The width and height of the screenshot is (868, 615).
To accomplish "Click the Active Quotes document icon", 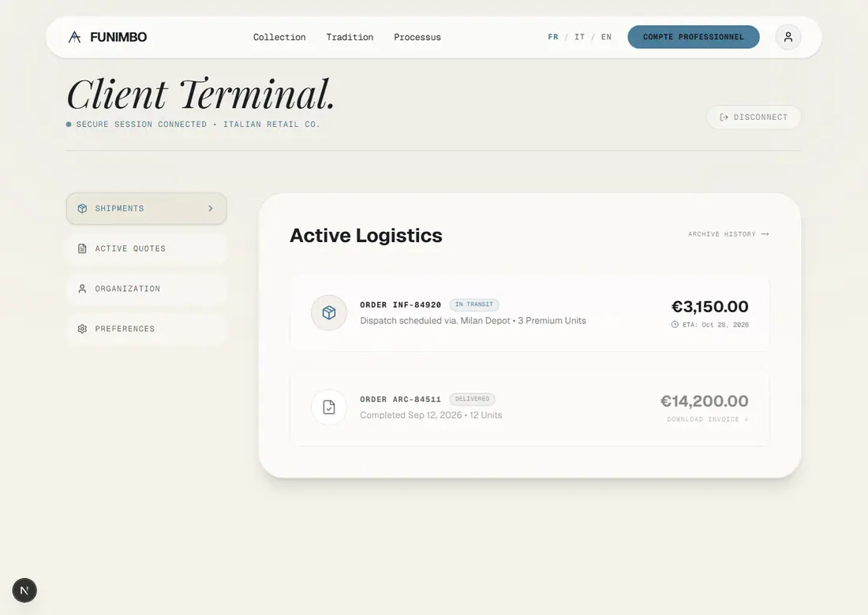I will (83, 248).
